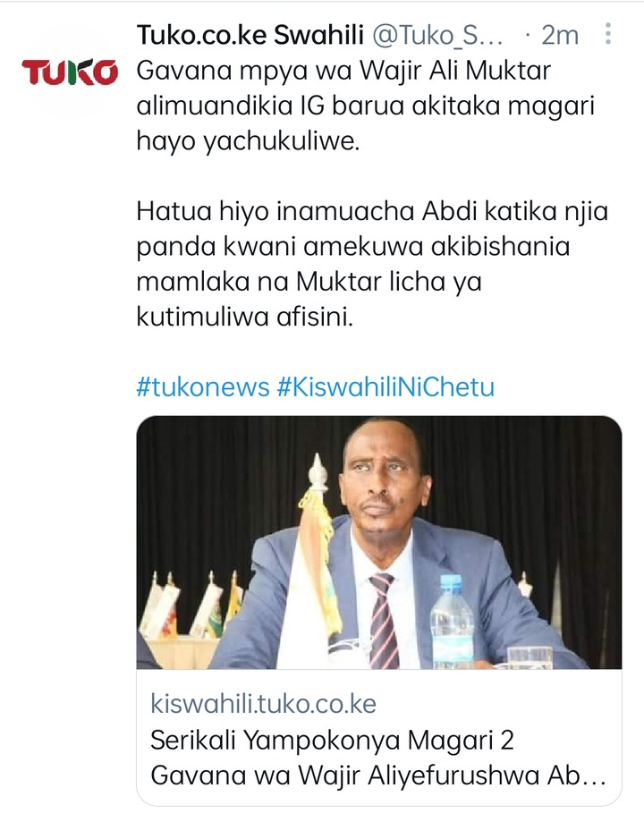
Task: Open the Tuko.co.ke Swahili account name
Action: pyautogui.click(x=250, y=35)
